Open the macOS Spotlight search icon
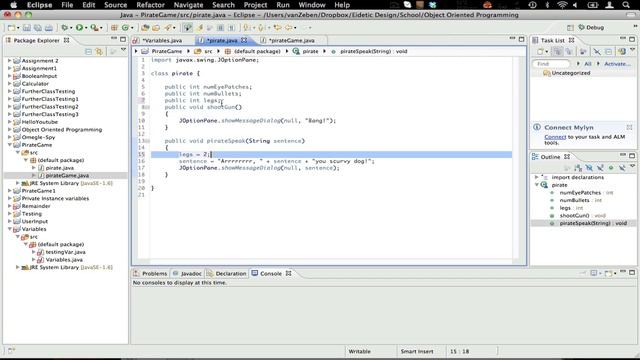 point(626,5)
